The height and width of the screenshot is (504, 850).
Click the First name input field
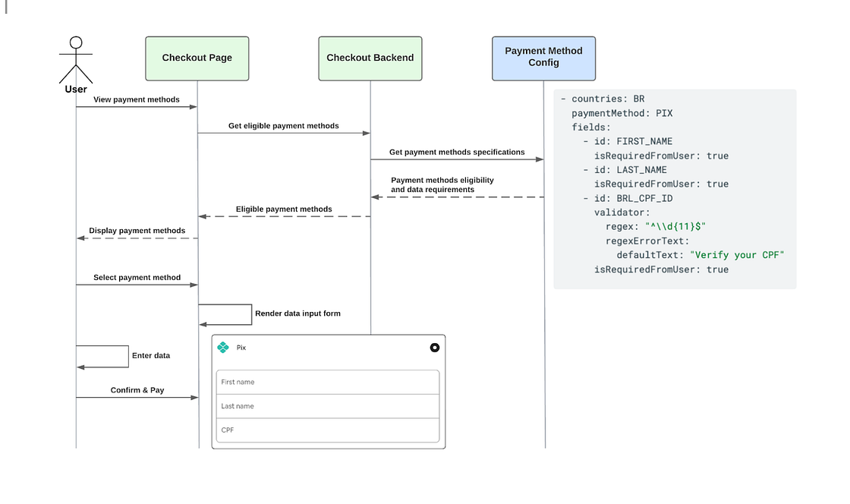tap(328, 383)
